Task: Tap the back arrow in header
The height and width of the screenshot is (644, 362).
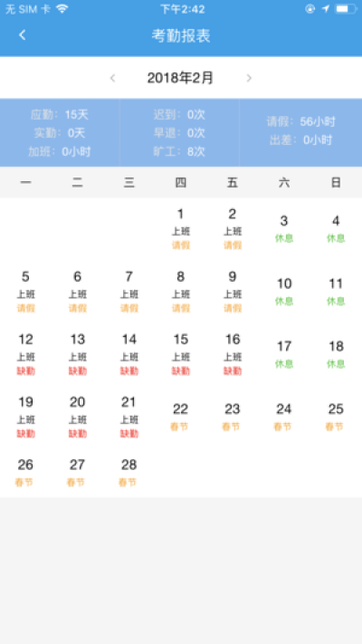Action: pyautogui.click(x=22, y=35)
